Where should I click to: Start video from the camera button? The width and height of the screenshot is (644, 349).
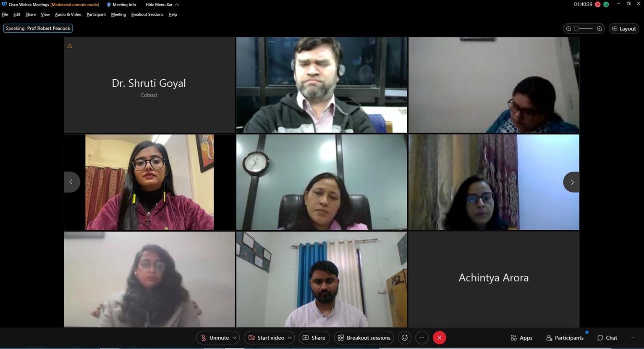pyautogui.click(x=266, y=338)
